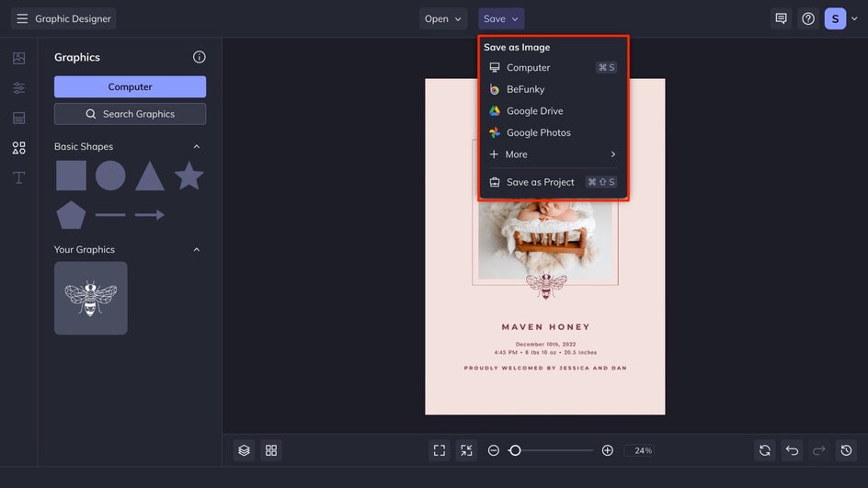The image size is (868, 488).
Task: Save image to Google Drive
Action: pyautogui.click(x=553, y=110)
